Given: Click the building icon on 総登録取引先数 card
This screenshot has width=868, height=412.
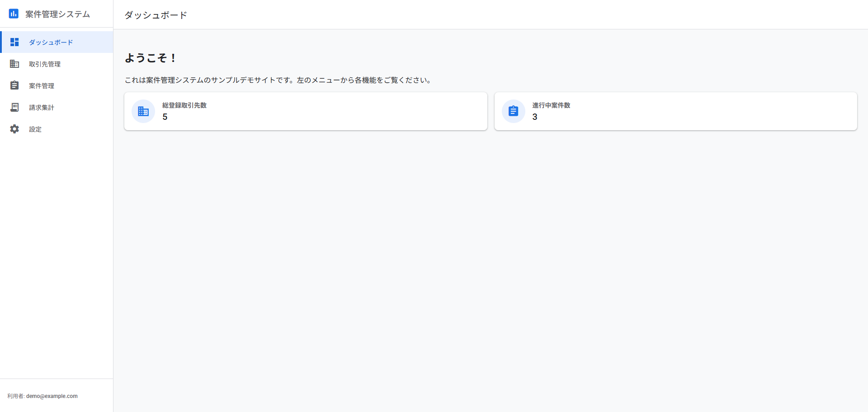Looking at the screenshot, I should (x=143, y=111).
